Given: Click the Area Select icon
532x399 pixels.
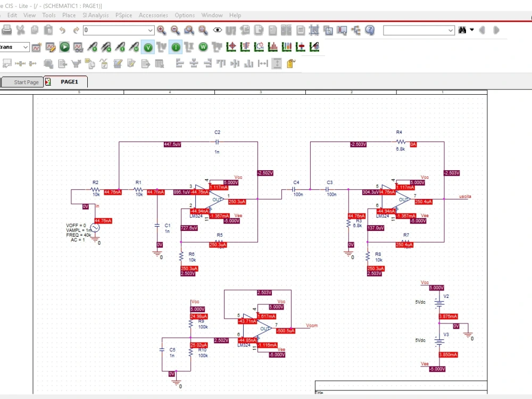Looking at the screenshot, I should (x=328, y=30).
